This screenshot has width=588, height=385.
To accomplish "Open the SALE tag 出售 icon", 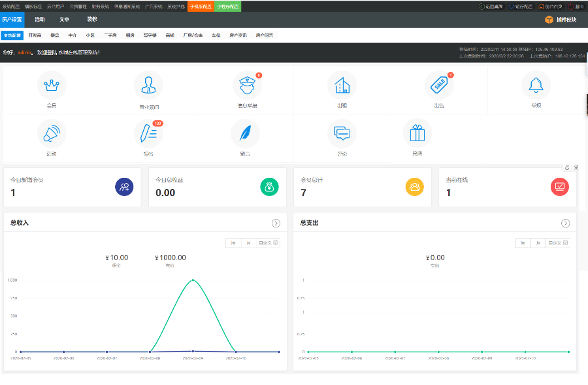I will coord(438,86).
